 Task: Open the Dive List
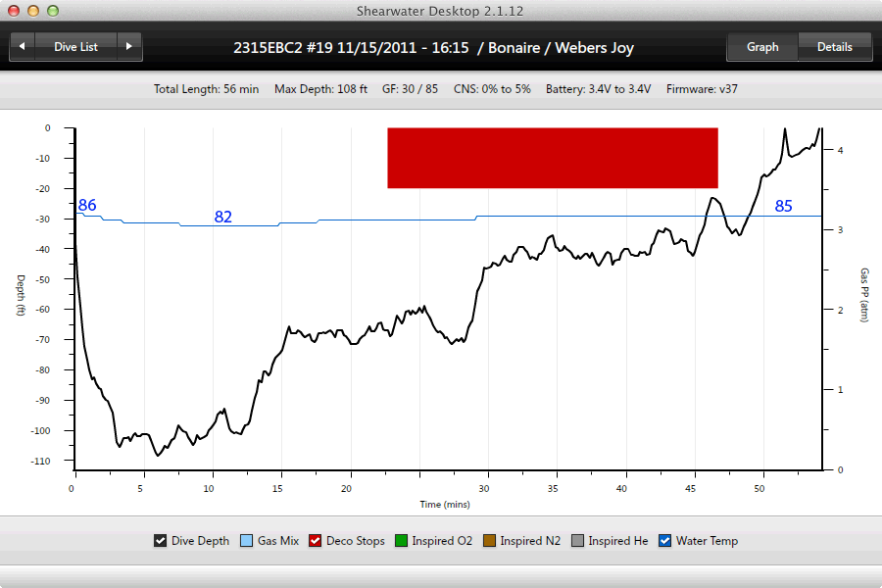click(x=75, y=46)
